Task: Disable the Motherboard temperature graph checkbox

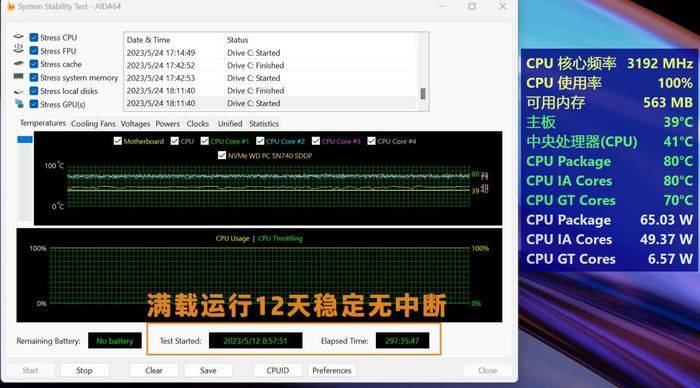Action: pos(117,141)
